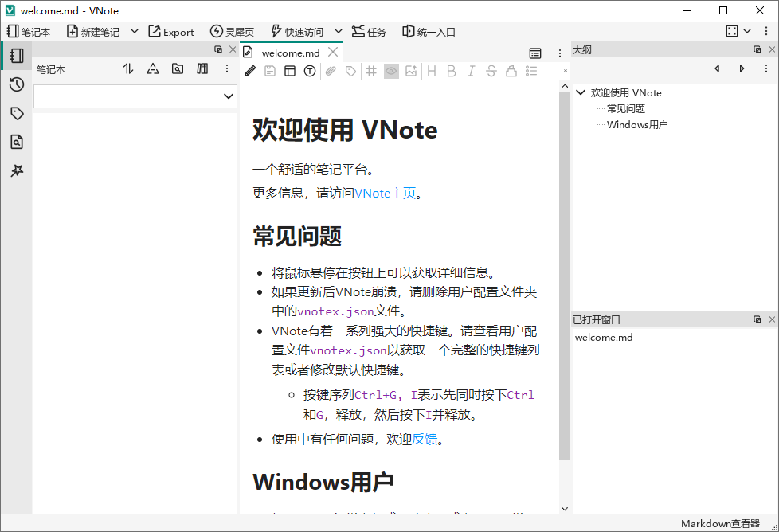Select the edit pencil icon in the editor toolbar

click(x=249, y=71)
